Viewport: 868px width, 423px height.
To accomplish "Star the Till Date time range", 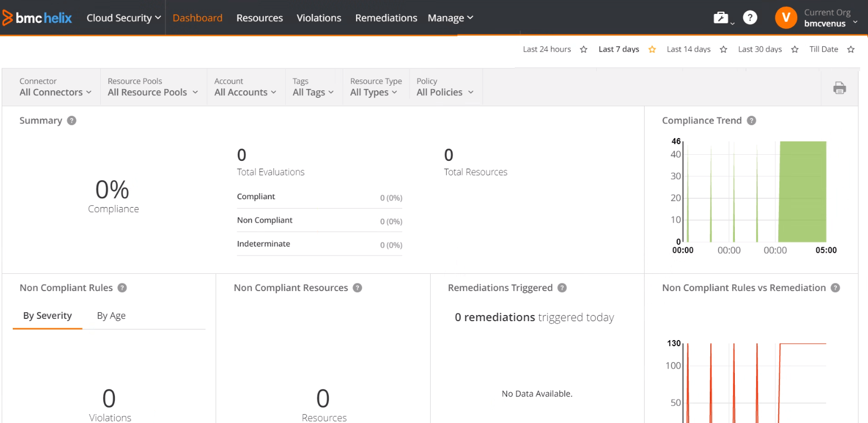I will coord(851,49).
